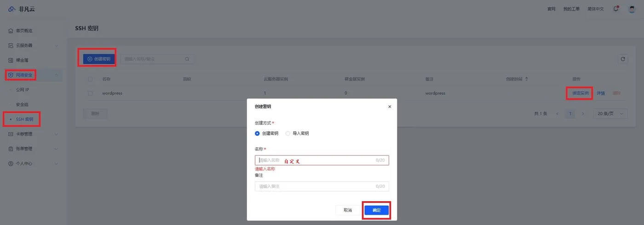Switch language via 简体中文
Screen dimensions: 644x225
(595, 9)
